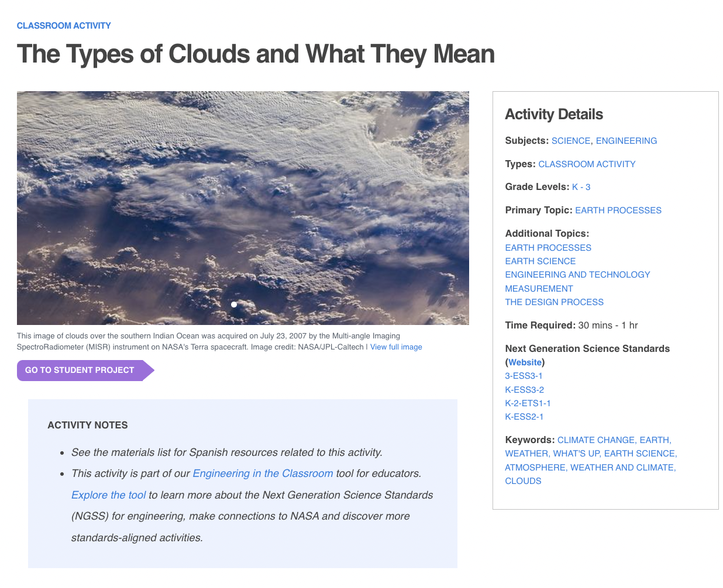Select standard K-2-ETS1-1 link
This screenshot has width=723, height=588.
point(527,403)
